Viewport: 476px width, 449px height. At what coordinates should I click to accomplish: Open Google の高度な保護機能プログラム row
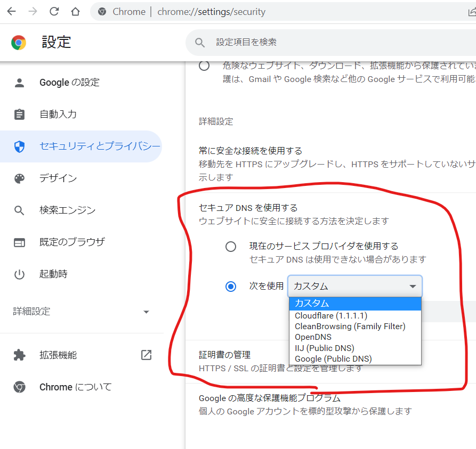tap(331, 405)
